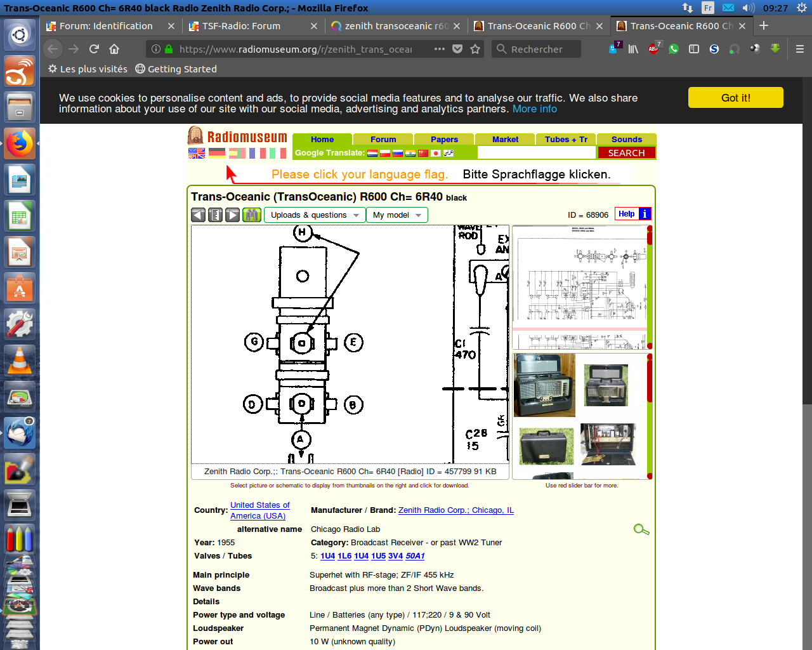Viewport: 812px width, 650px height.
Task: Open the Firefox hamburger menu
Action: click(799, 49)
